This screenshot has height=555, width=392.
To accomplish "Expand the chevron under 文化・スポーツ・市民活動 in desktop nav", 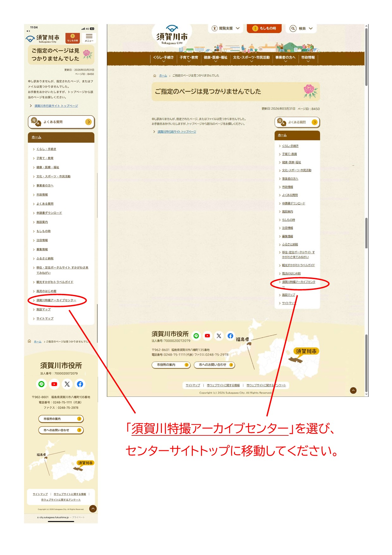I will pos(251,62).
